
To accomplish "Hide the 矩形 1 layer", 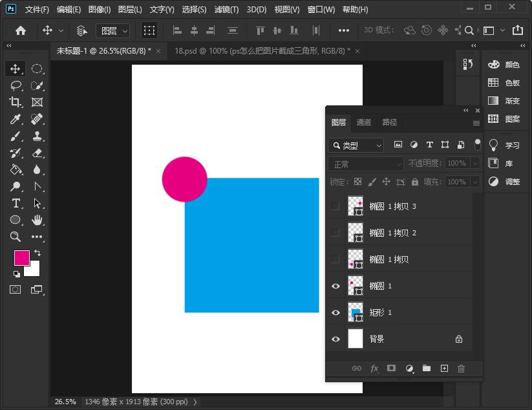I will [x=335, y=312].
